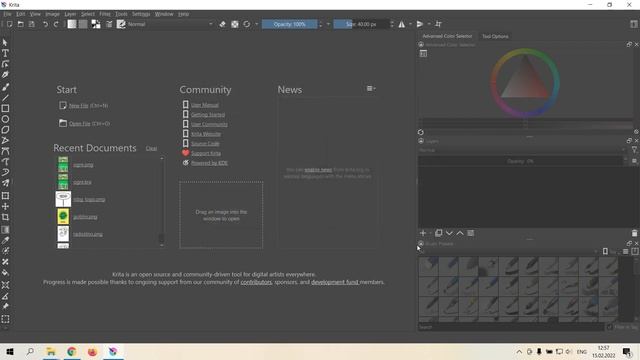Click the Undo arrow in toolbar
Image resolution: width=640 pixels, height=360 pixels.
coord(45,24)
